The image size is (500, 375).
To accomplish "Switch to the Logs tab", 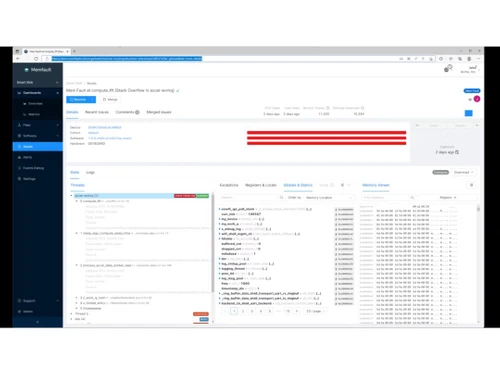I will pos(90,172).
